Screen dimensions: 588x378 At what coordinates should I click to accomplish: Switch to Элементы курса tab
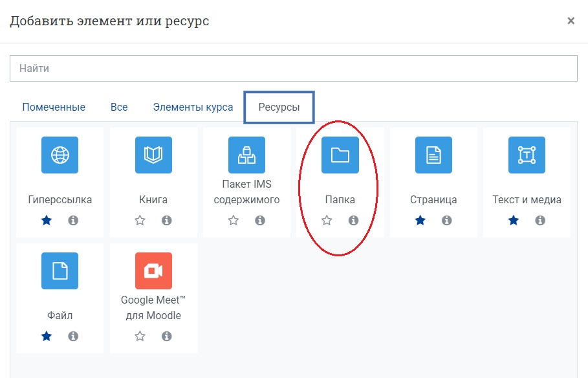193,107
